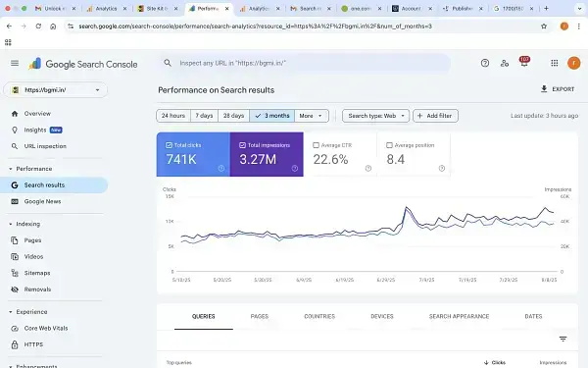This screenshot has width=588, height=368.
Task: Open Sitemaps in the Indexing section
Action: [37, 273]
